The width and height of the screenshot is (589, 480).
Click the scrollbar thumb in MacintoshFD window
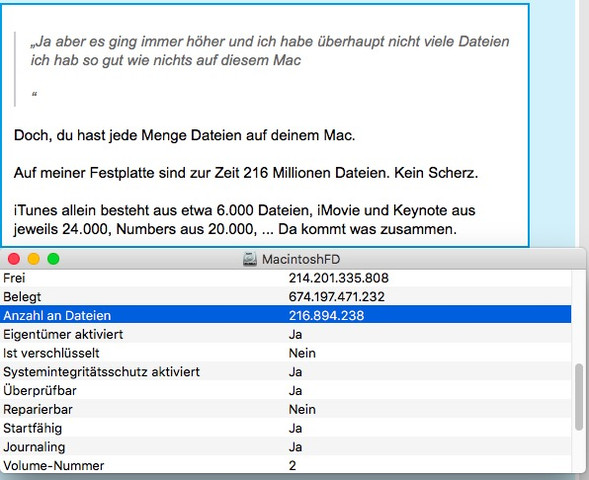pos(579,397)
